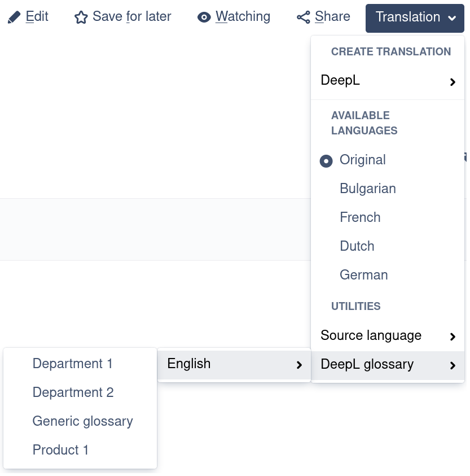The height and width of the screenshot is (476, 470).
Task: Click the Edit pencil icon
Action: (x=14, y=18)
